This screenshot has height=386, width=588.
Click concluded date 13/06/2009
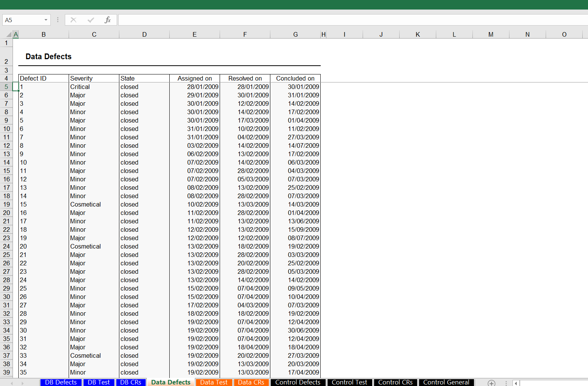(296, 221)
